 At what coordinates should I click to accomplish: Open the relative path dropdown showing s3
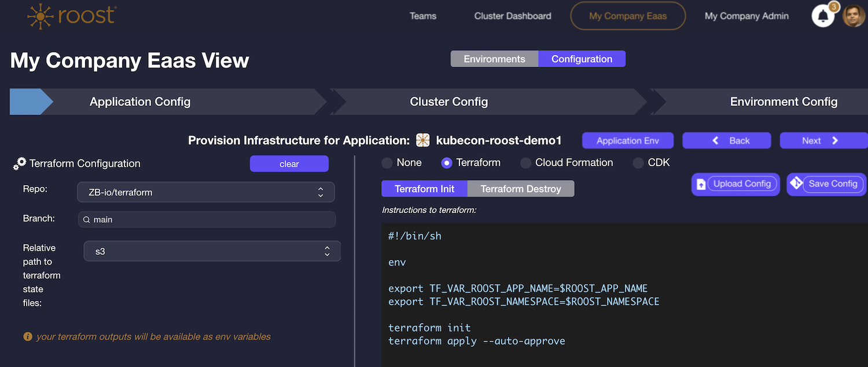212,251
